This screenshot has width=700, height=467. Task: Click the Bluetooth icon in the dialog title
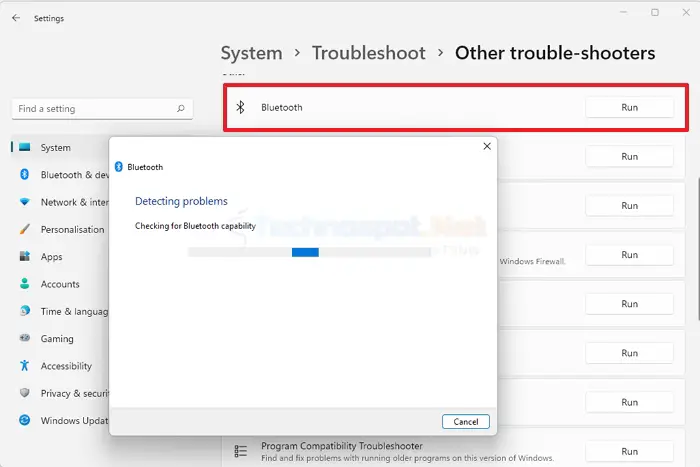tap(119, 167)
